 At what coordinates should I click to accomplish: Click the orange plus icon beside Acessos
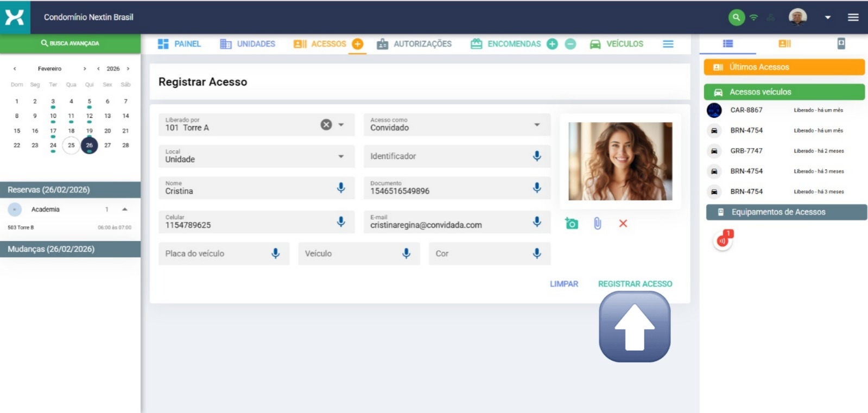357,44
